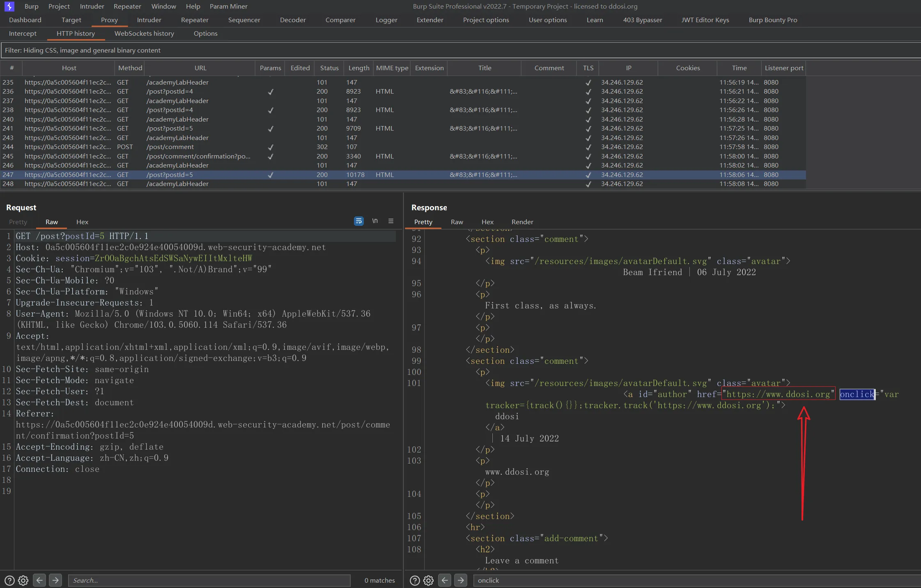Switch to the Sequencer tab
Screen dimensions: 921x588
[244, 20]
